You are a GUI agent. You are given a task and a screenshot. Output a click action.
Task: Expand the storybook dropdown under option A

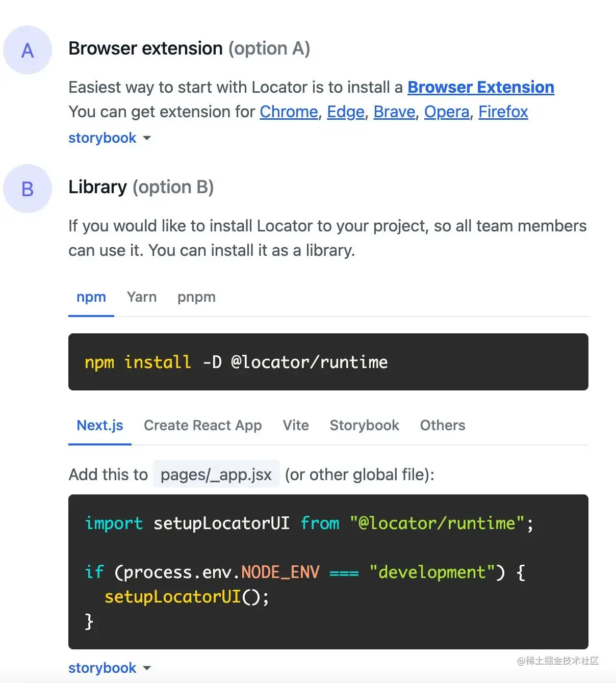(x=110, y=138)
